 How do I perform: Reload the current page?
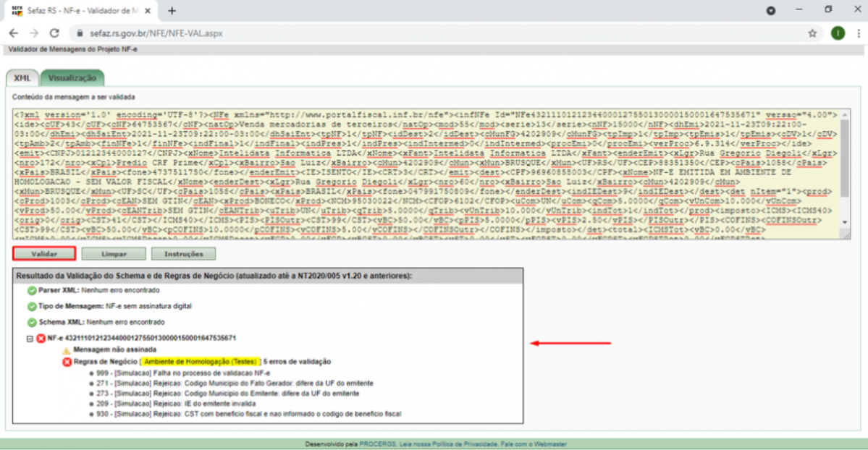[x=54, y=33]
